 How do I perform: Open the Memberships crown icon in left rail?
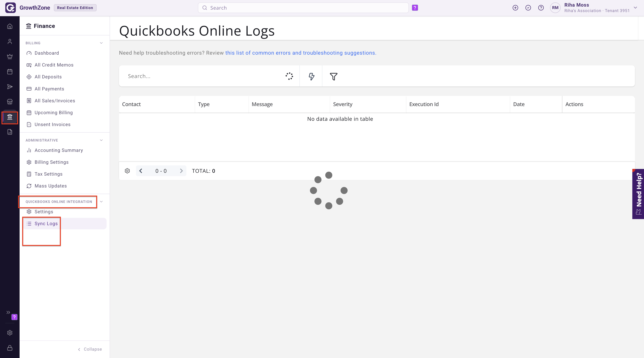pyautogui.click(x=10, y=57)
